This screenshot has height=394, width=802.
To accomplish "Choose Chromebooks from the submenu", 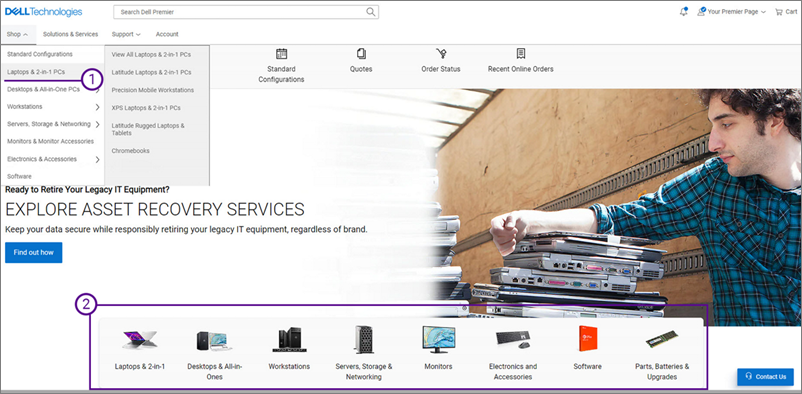I will (130, 151).
